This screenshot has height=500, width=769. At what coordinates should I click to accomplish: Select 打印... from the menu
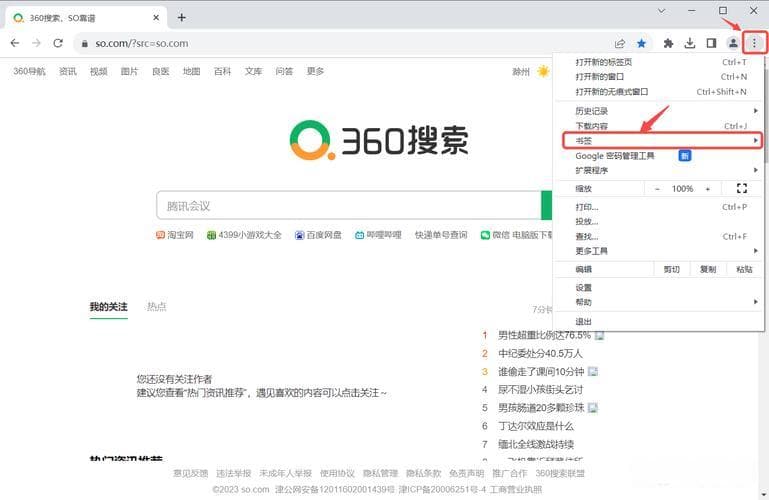pyautogui.click(x=659, y=207)
